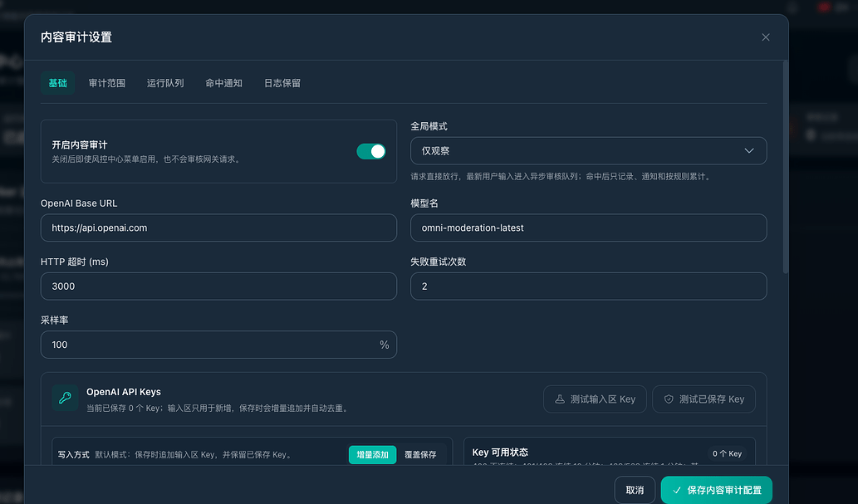Click into the 采样率 percent field
The height and width of the screenshot is (504, 858).
pos(218,345)
